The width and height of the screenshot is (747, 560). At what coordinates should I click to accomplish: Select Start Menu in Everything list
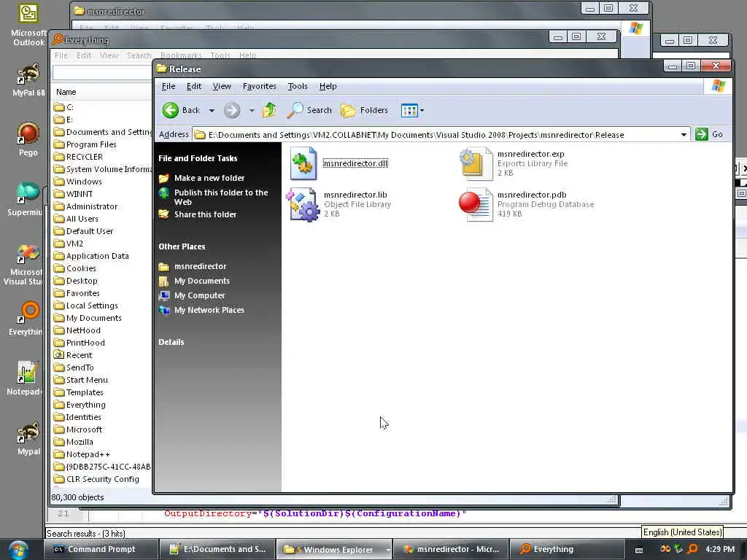pos(87,379)
